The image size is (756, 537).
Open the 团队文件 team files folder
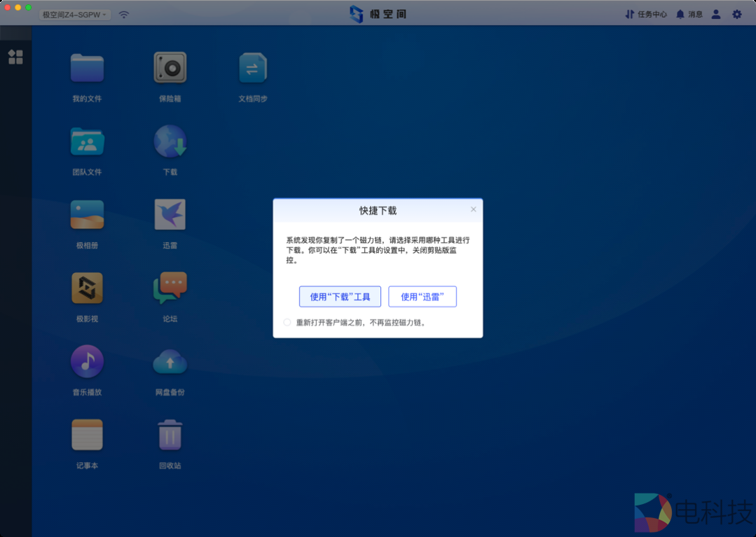tap(87, 141)
